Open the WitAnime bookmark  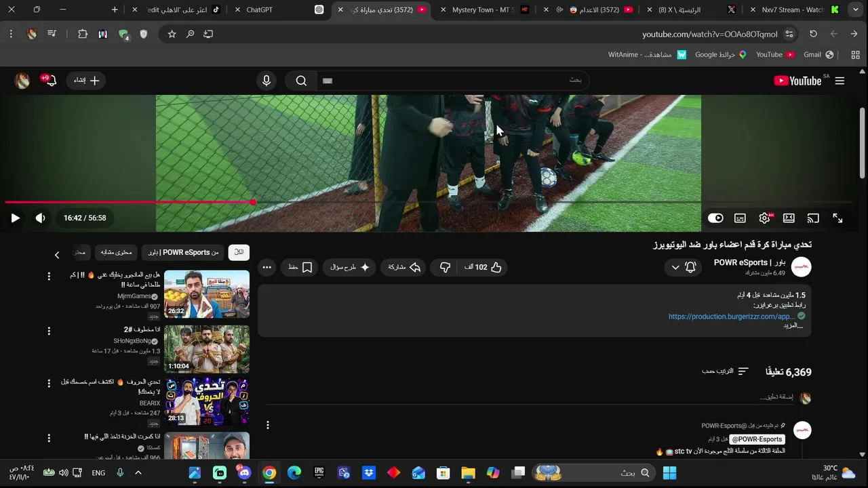click(648, 54)
